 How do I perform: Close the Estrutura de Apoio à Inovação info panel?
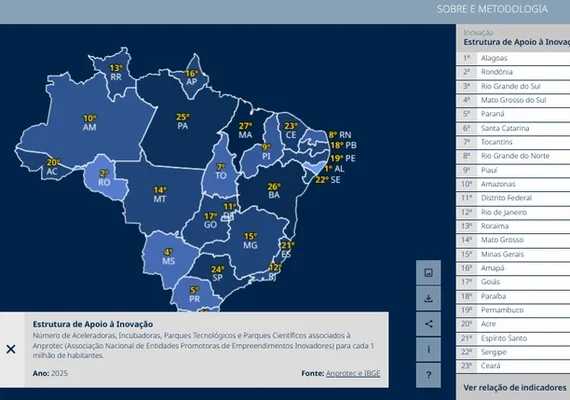pos(11,349)
